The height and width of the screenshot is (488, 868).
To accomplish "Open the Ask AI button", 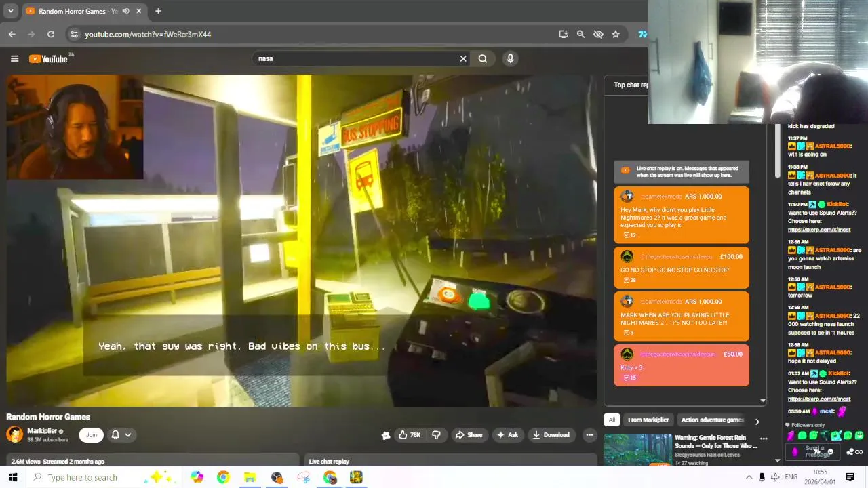I will [x=508, y=435].
